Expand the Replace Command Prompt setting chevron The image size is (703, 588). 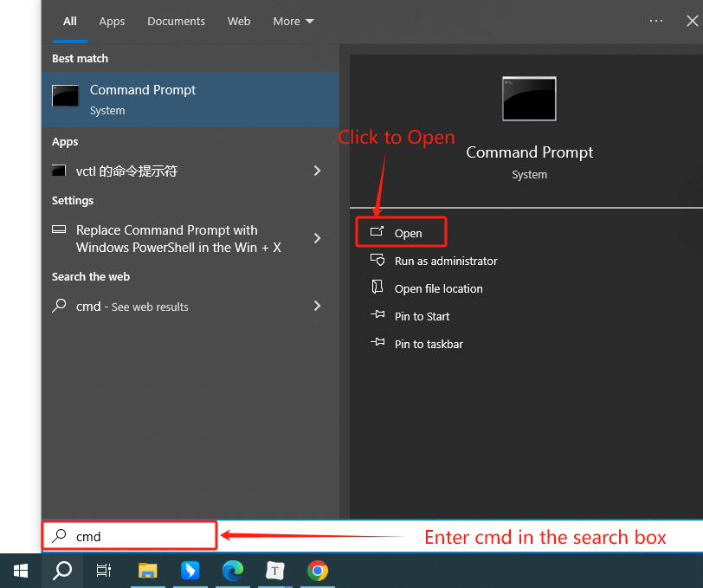pos(318,238)
